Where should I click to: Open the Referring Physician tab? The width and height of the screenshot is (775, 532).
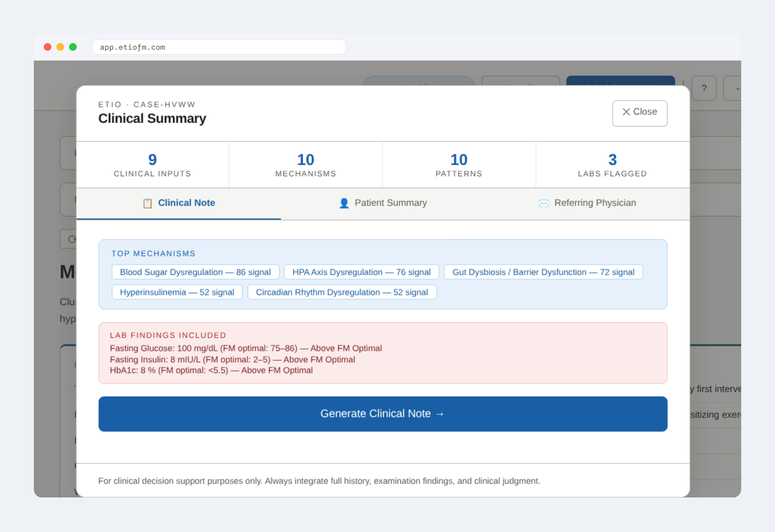[587, 203]
